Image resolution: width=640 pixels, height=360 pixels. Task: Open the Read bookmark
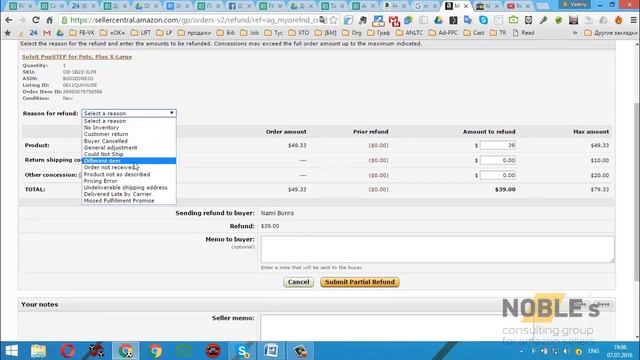[524, 33]
